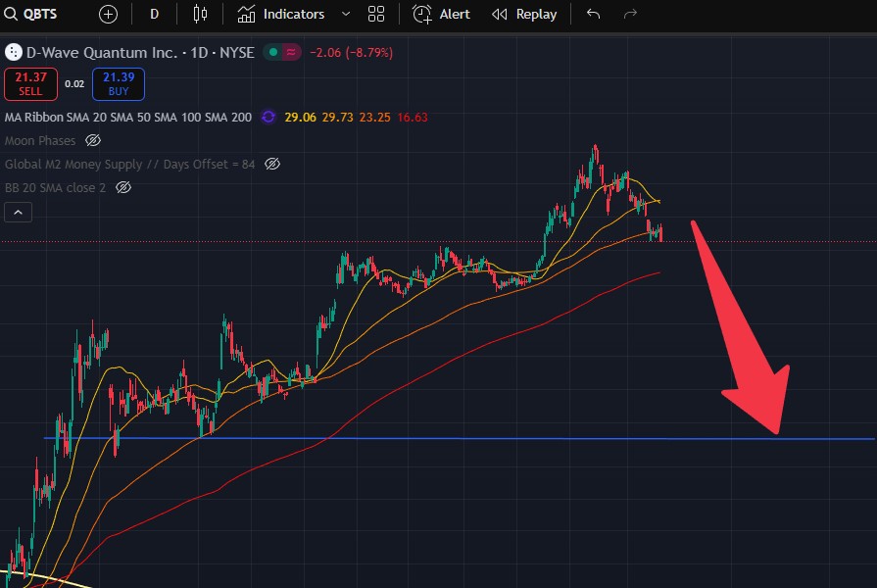Click the SMA 20 value 29.06
Viewport: 877px width, 588px height.
click(x=301, y=118)
